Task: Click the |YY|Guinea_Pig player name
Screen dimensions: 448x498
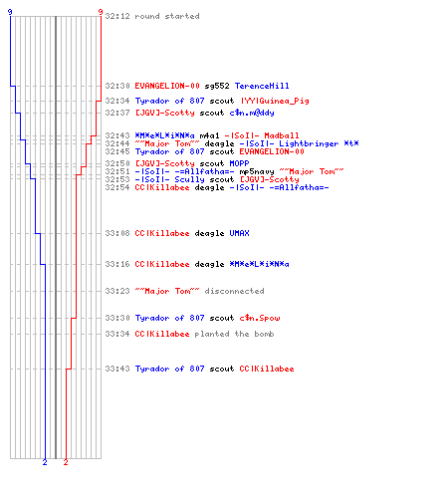Action: tap(274, 101)
